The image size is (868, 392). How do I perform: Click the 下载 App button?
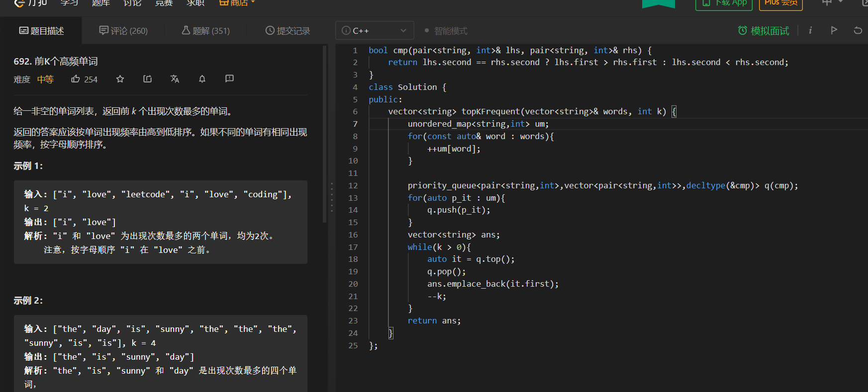(724, 3)
